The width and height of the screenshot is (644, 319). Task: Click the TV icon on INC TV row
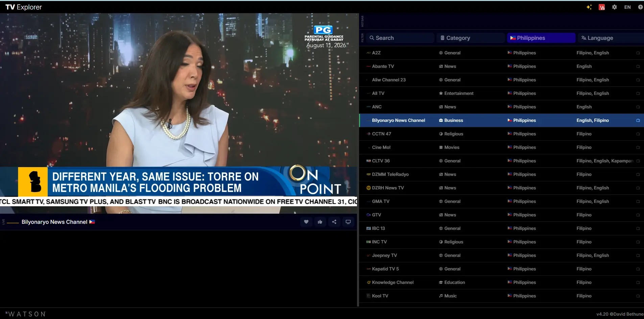tap(638, 242)
